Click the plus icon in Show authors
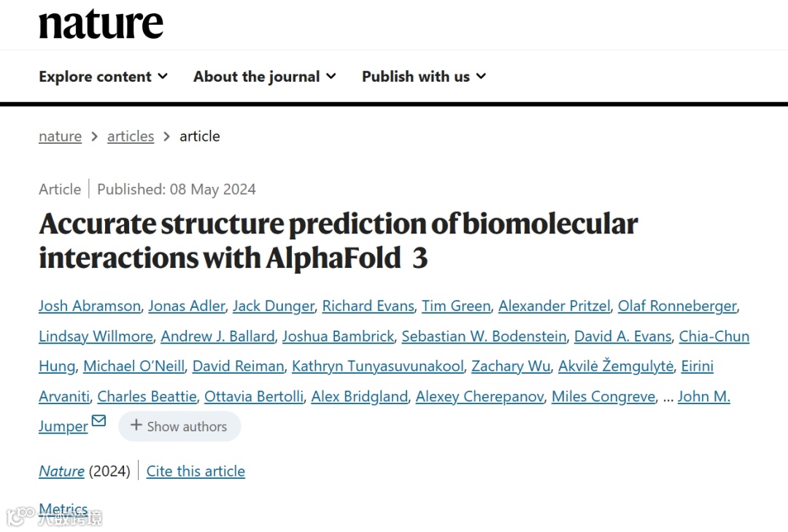The height and width of the screenshot is (532, 788). [136, 425]
